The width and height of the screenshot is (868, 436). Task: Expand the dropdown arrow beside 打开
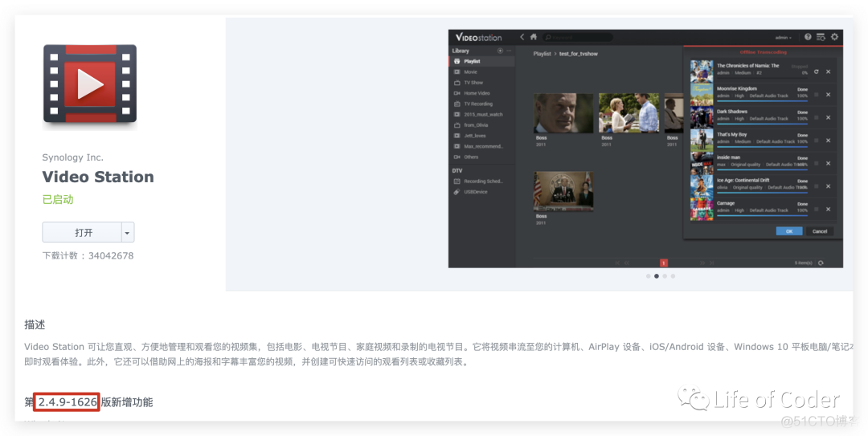(x=127, y=232)
